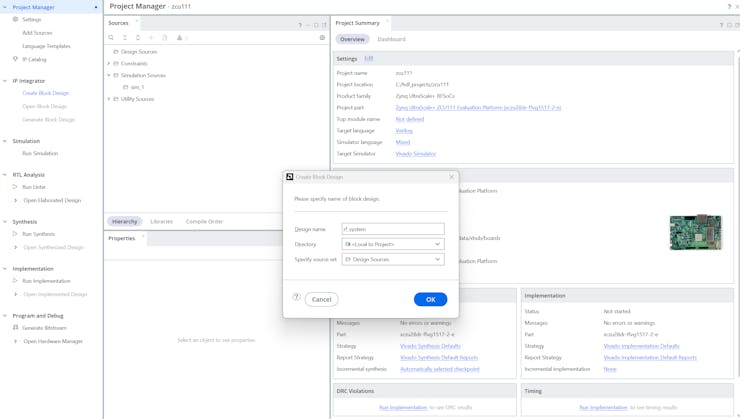Click the Sources panel settings gear icon

(x=322, y=38)
